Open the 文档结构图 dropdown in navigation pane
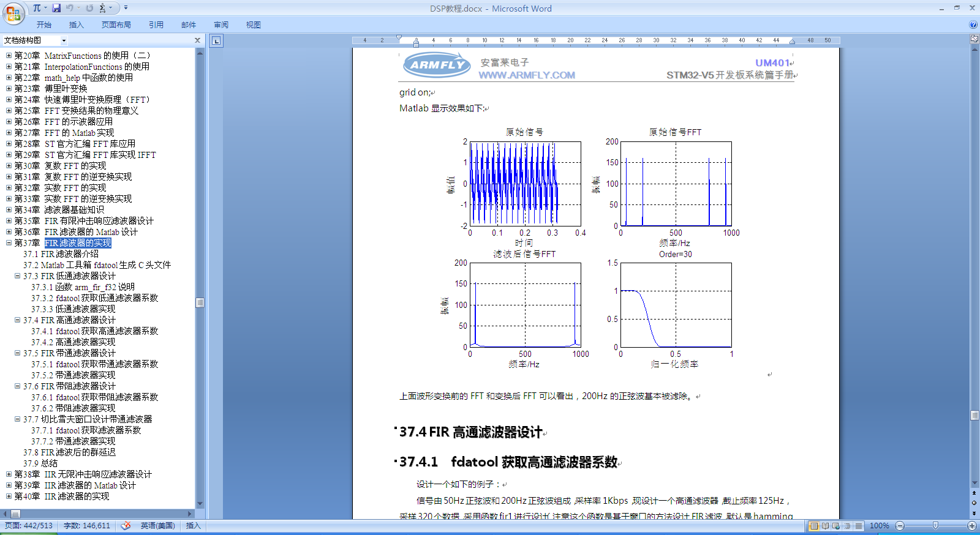The image size is (980, 535). [64, 40]
